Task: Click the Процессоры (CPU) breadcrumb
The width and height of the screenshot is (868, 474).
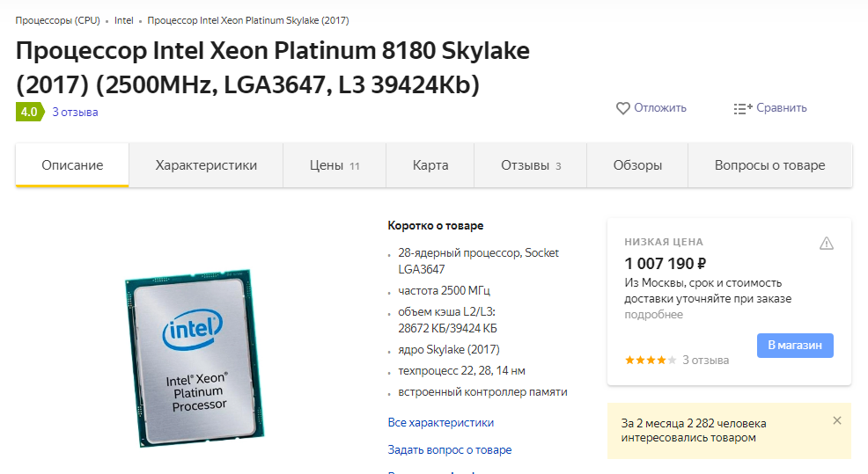Action: 57,20
